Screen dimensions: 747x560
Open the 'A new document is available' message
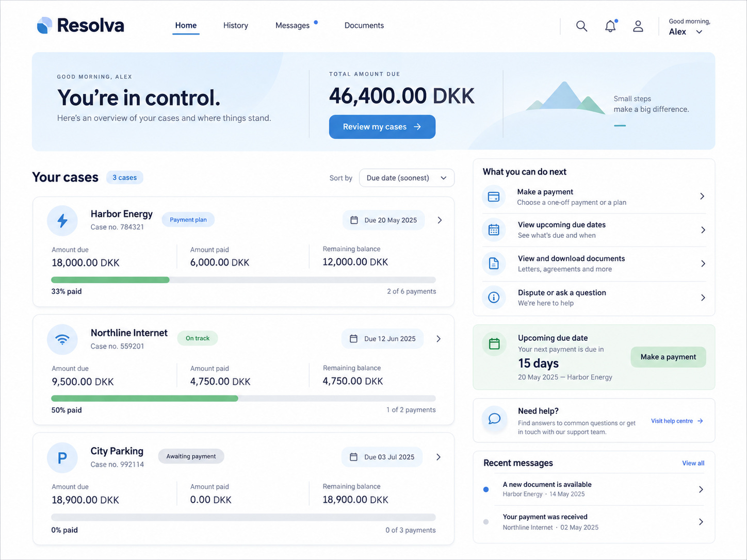coord(594,489)
